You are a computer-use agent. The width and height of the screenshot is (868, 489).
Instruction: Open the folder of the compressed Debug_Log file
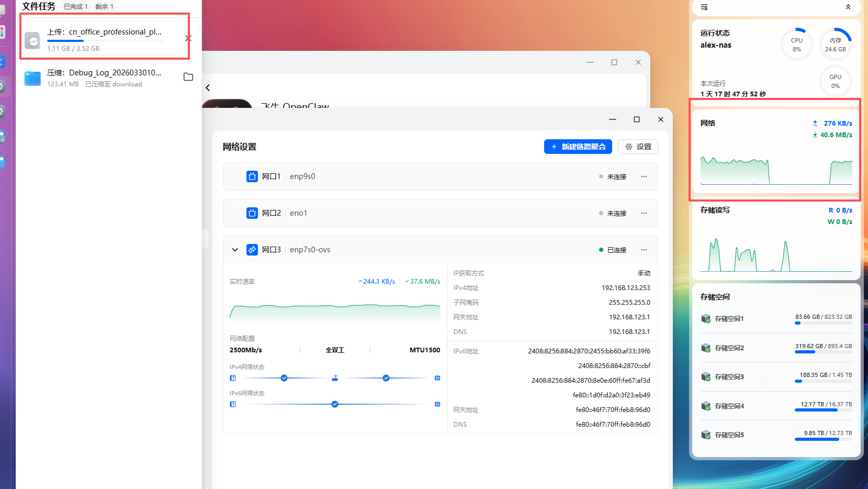tap(188, 77)
